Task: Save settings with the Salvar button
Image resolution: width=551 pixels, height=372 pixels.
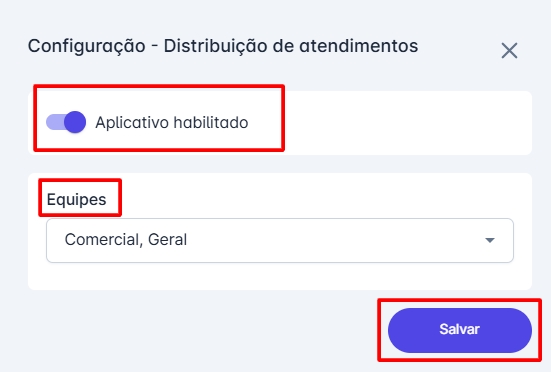Action: tap(460, 330)
